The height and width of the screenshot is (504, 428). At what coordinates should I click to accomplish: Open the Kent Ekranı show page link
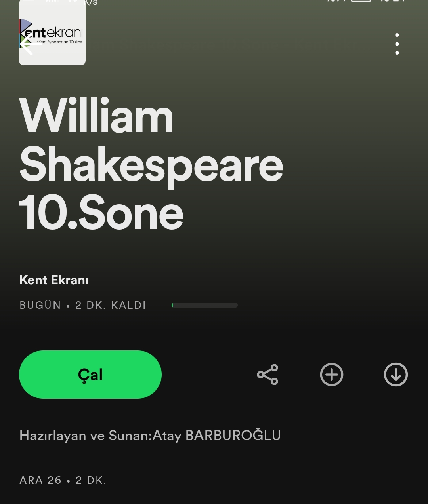click(54, 280)
